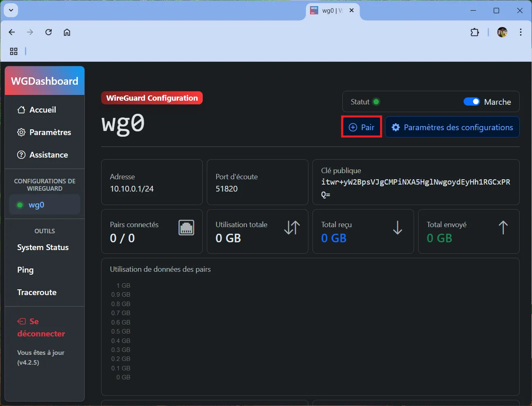Image resolution: width=532 pixels, height=406 pixels.
Task: Click the down arrow icon in Total reçu
Action: tap(398, 228)
